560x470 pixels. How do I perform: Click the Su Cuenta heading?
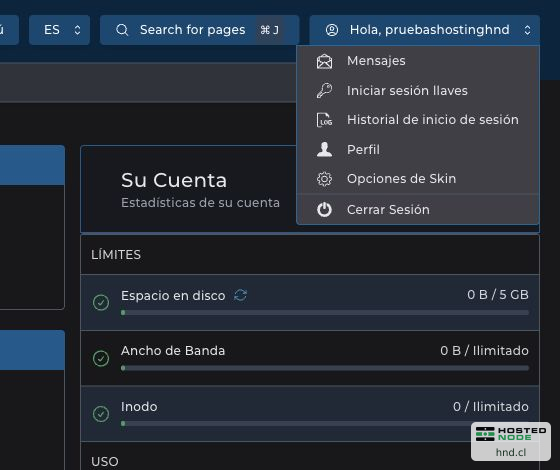[174, 180]
